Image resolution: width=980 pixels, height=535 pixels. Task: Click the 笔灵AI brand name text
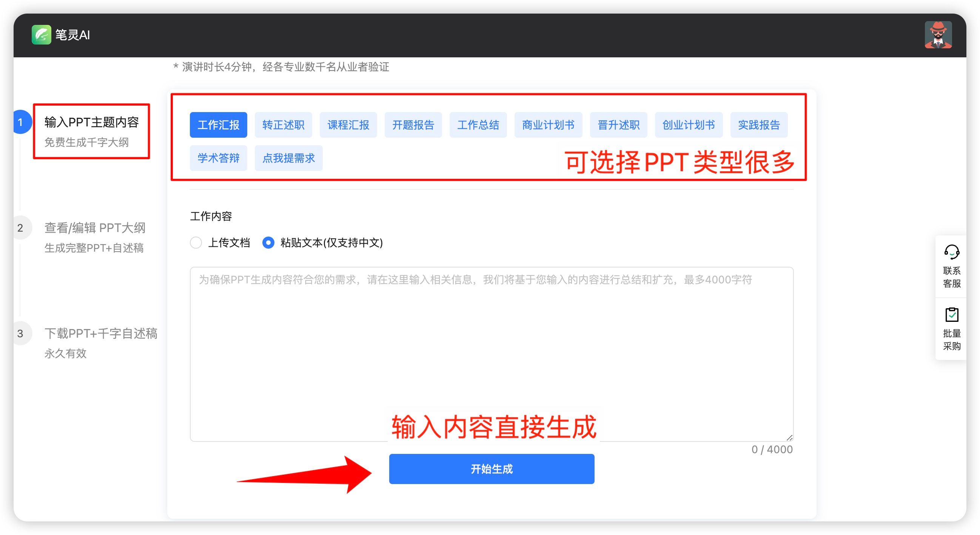point(72,35)
